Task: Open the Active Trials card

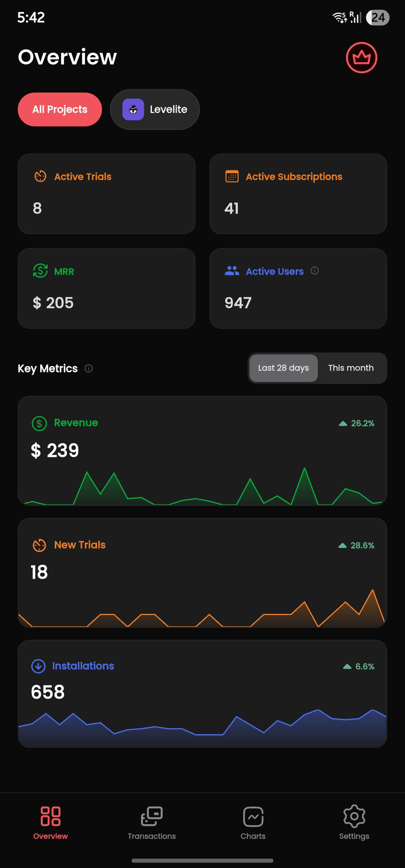Action: tap(106, 194)
